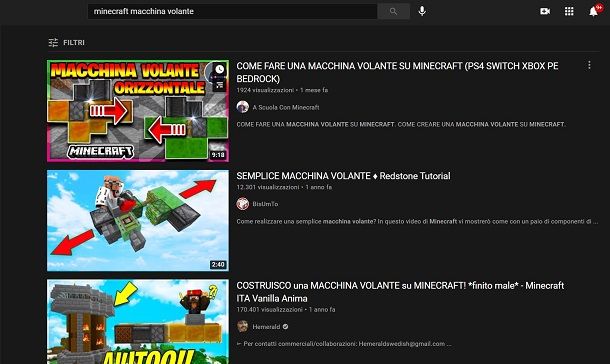Focus the search field with 'minecraft macchina volante'
610x364 pixels.
pos(232,11)
